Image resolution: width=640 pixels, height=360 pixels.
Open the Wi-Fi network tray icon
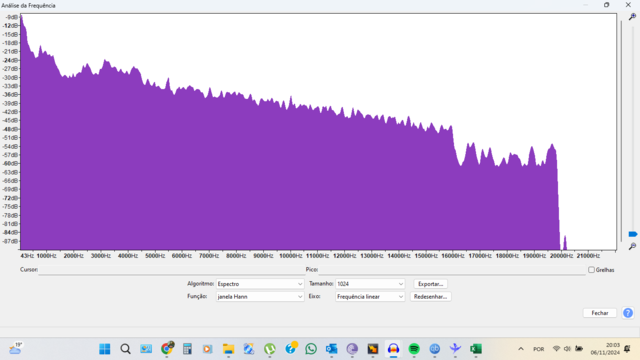coord(556,349)
